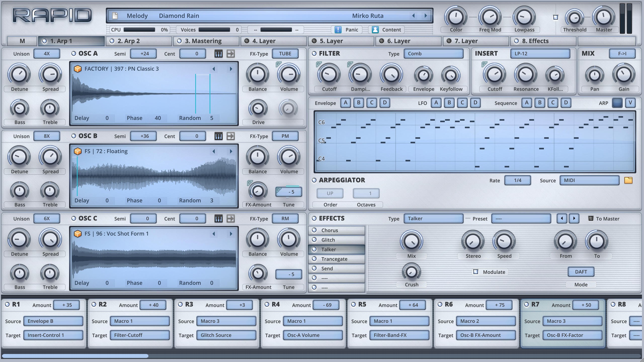644x362 pixels.
Task: Open Arpeggiator Source MIDI dropdown
Action: click(x=589, y=180)
